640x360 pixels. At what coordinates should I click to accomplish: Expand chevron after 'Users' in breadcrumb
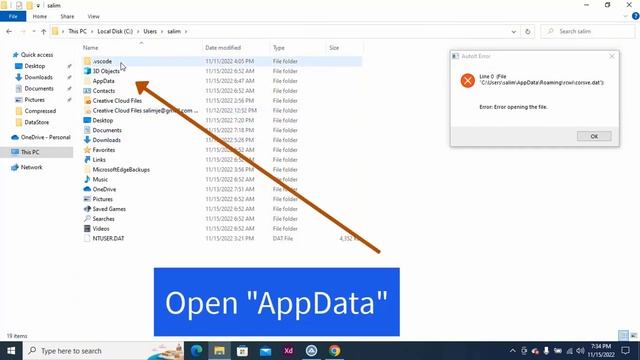[x=162, y=31]
